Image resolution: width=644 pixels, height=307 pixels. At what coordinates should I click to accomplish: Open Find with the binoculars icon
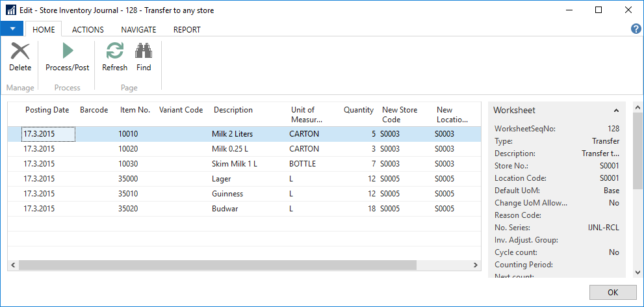coord(144,57)
